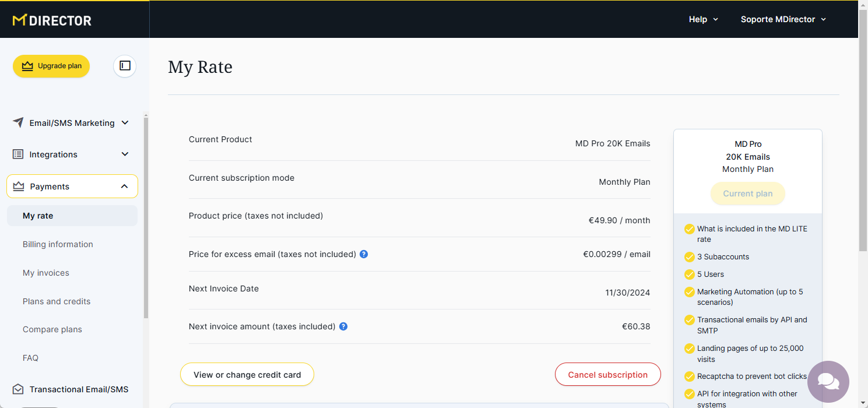This screenshot has width=868, height=408.
Task: Click the paper plane Email/SMS Marketing icon
Action: pos(19,123)
